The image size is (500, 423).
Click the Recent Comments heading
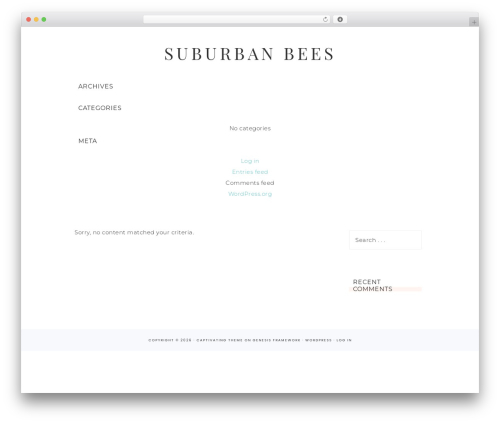(x=372, y=285)
